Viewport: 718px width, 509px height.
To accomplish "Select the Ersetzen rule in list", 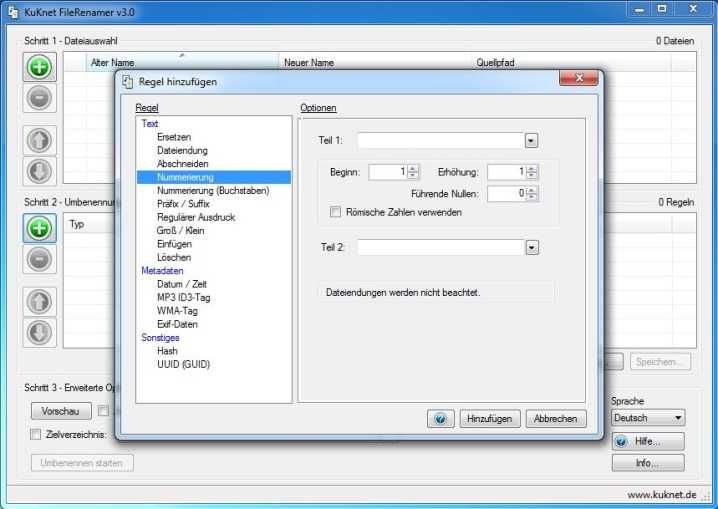I will click(174, 137).
